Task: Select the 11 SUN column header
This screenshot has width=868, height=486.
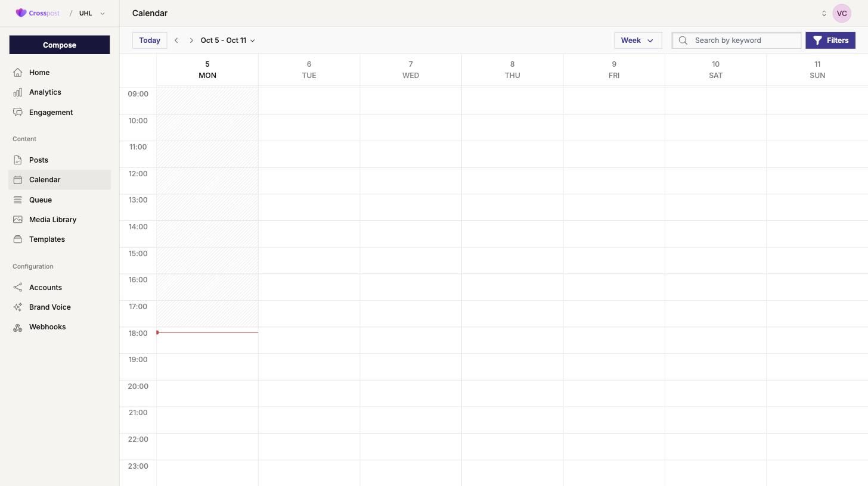Action: [817, 70]
